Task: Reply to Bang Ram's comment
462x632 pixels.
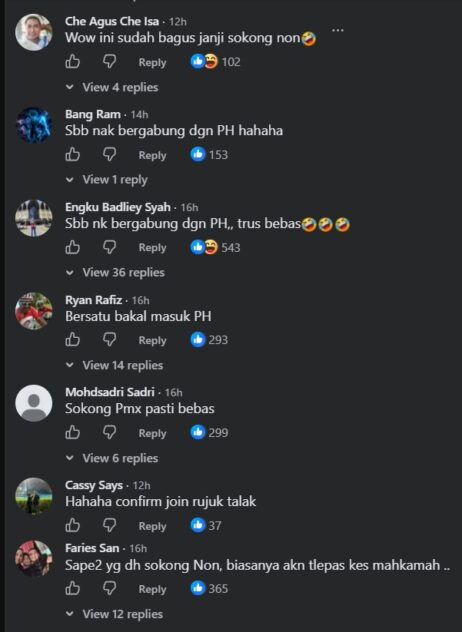Action: coord(152,155)
